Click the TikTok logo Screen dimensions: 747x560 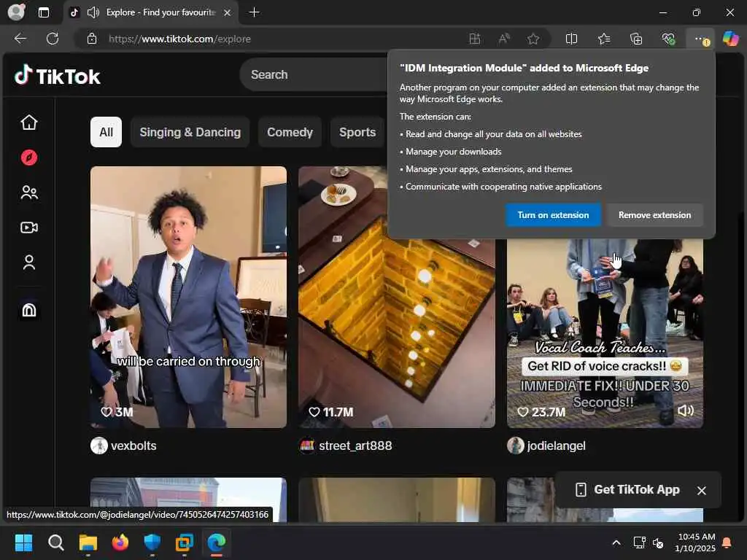coord(58,76)
